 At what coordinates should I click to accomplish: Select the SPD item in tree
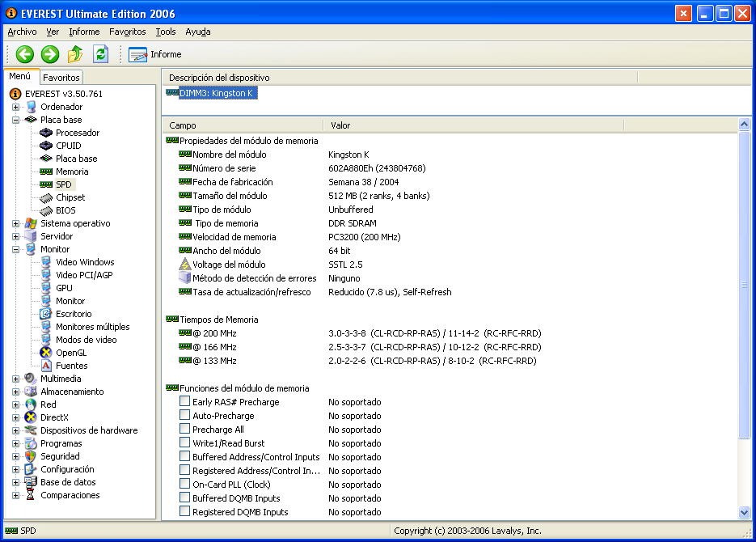coord(64,184)
